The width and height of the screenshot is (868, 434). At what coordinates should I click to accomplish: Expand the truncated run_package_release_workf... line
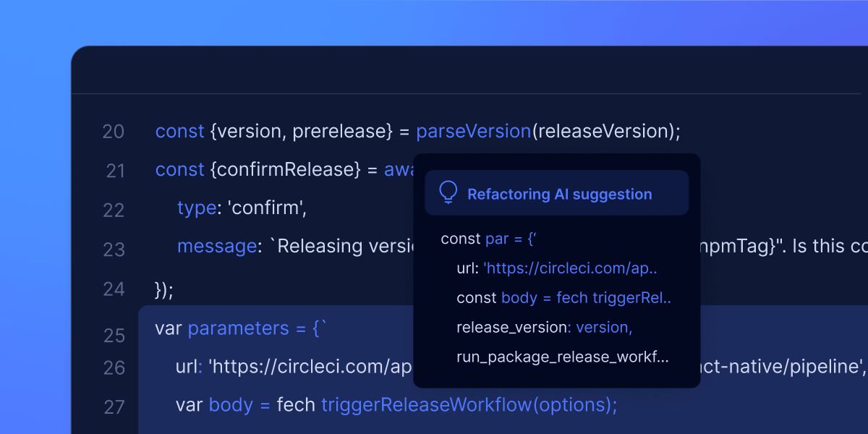[x=562, y=357]
